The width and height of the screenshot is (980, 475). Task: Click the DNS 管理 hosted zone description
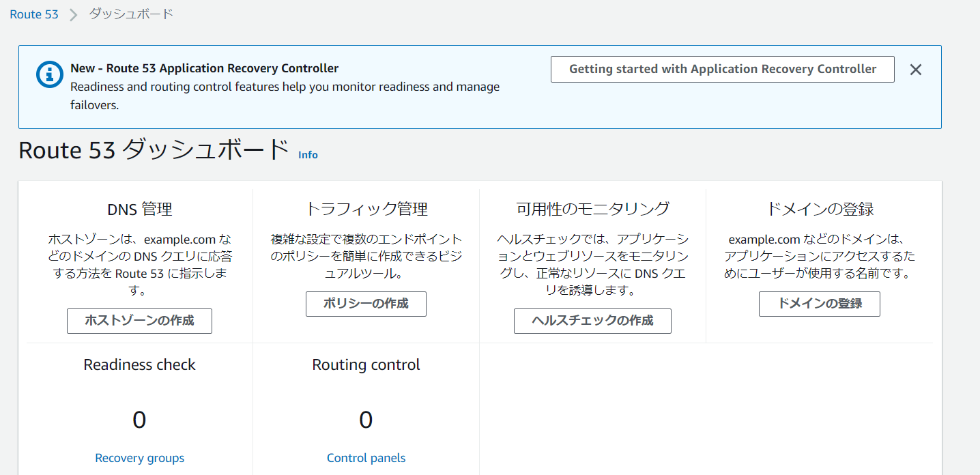click(140, 265)
